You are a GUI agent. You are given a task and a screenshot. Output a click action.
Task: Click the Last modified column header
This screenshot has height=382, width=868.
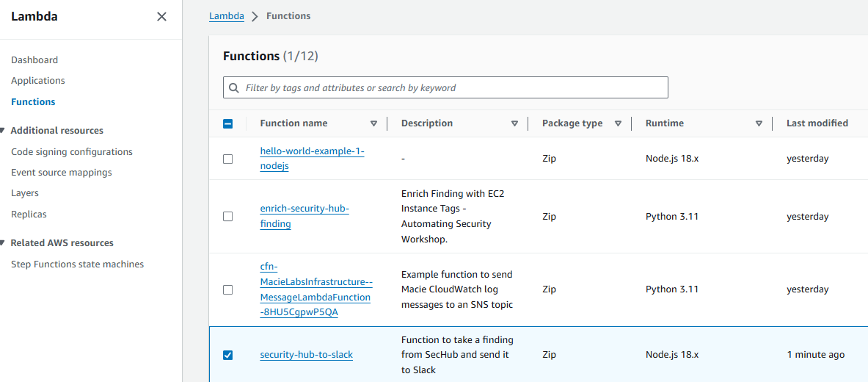click(x=817, y=123)
